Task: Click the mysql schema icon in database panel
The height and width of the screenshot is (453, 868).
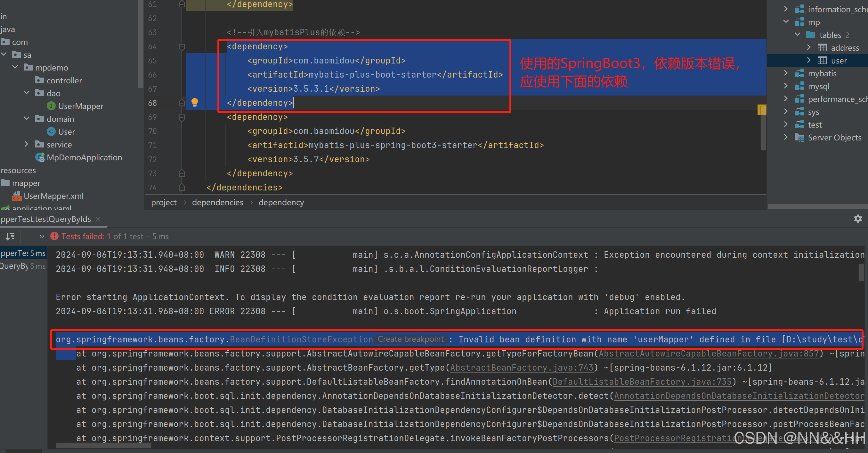Action: click(800, 86)
